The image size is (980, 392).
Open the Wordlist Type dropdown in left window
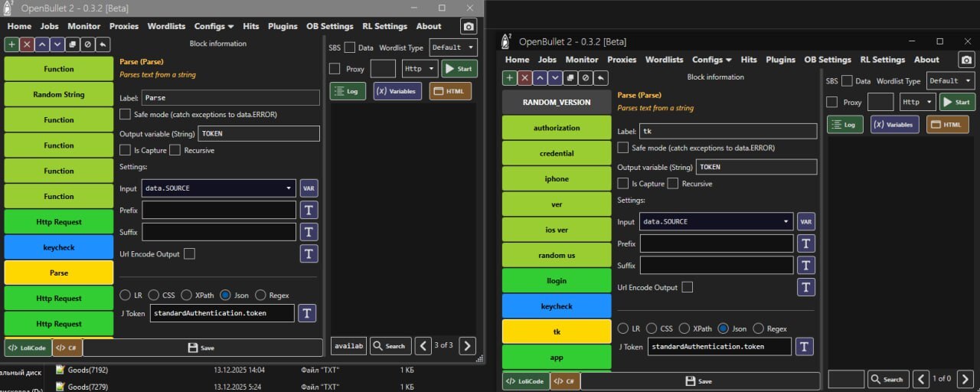point(453,47)
